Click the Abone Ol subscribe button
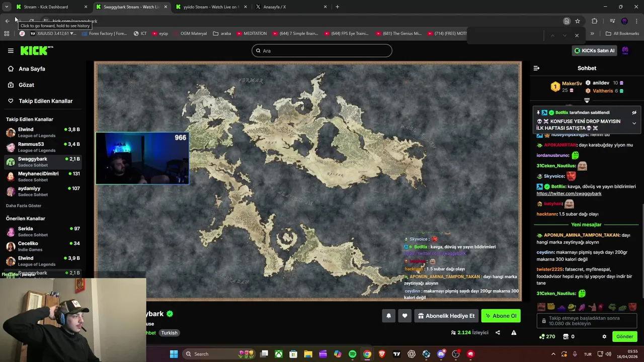Viewport: 644px width, 362px height. [501, 316]
